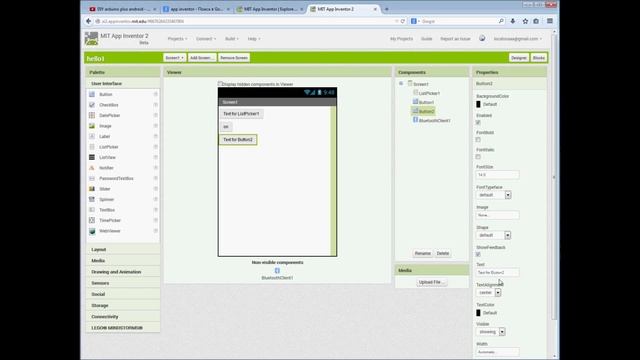Click the Add Screen button

click(202, 58)
